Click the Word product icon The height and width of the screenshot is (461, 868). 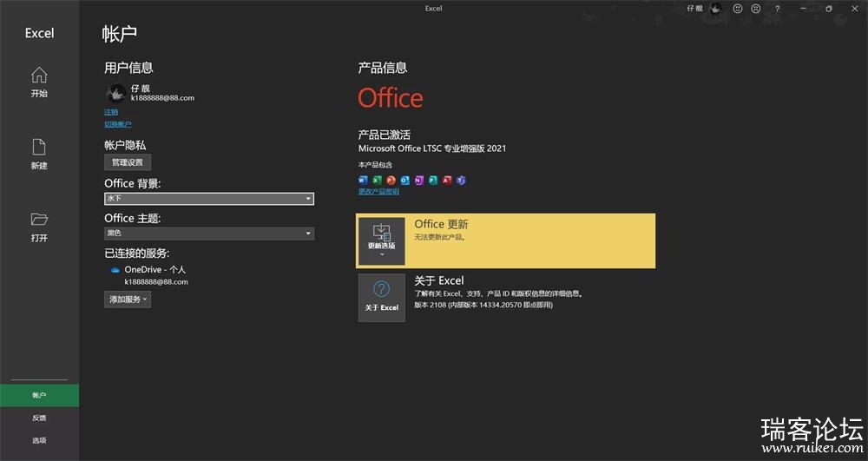(x=363, y=180)
